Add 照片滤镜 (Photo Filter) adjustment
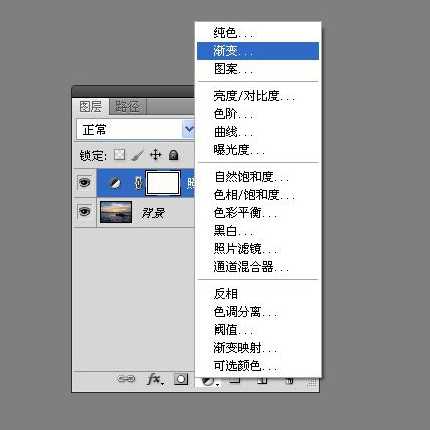The image size is (430, 430). pos(258,249)
